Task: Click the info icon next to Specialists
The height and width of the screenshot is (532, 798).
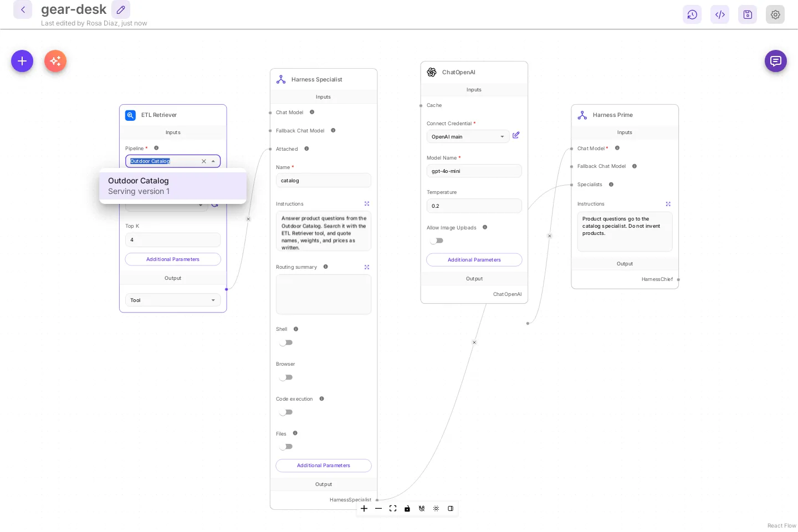Action: [611, 185]
